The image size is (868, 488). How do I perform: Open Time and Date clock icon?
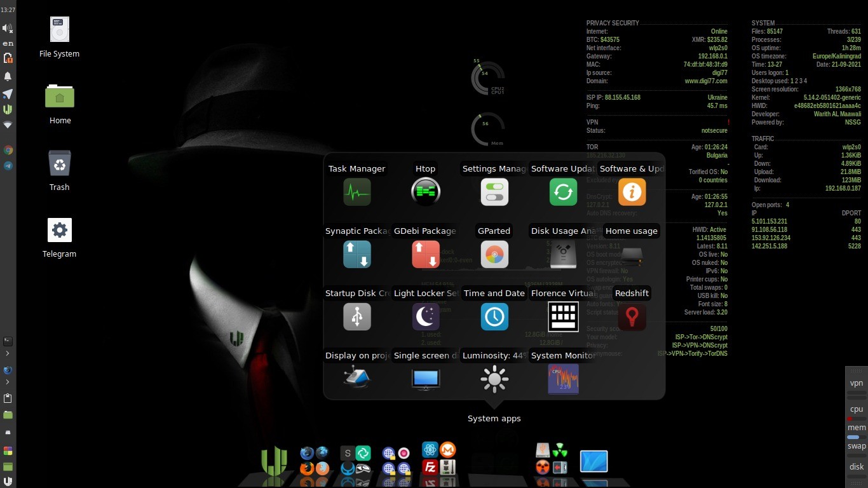(x=494, y=316)
